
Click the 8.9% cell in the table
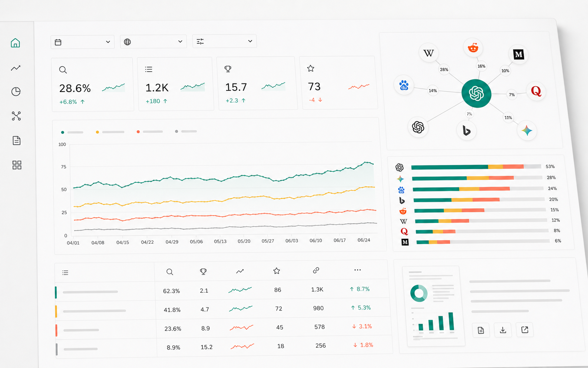click(174, 348)
